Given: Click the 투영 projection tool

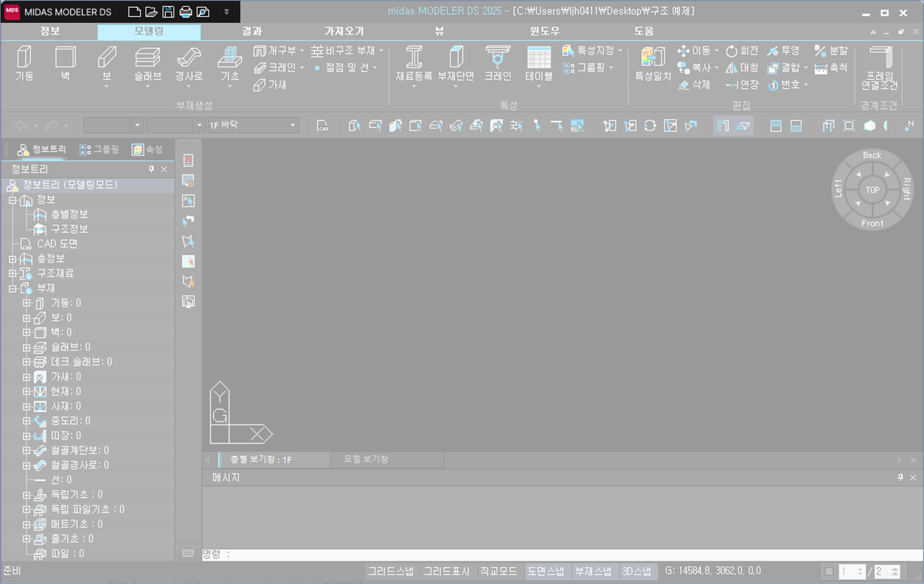Looking at the screenshot, I should pyautogui.click(x=784, y=51).
